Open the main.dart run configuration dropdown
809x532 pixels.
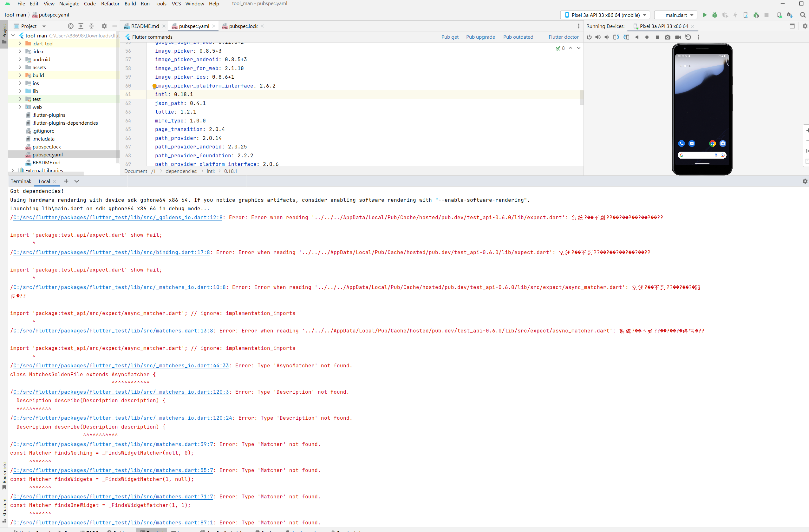(675, 15)
